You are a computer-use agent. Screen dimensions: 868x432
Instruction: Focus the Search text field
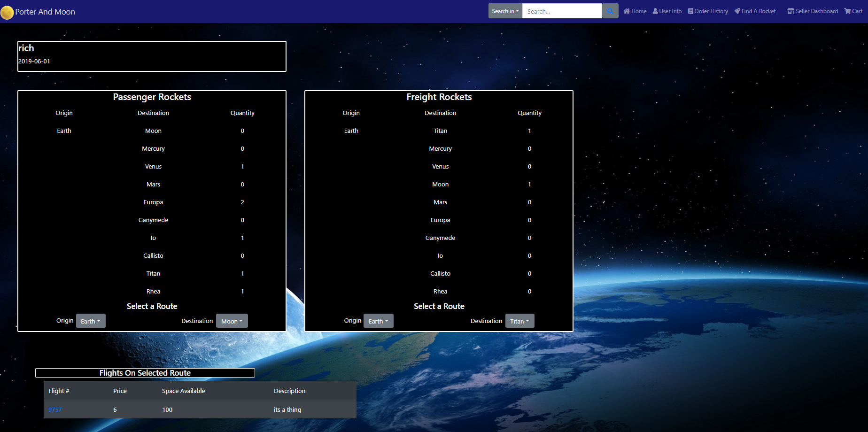click(x=562, y=11)
